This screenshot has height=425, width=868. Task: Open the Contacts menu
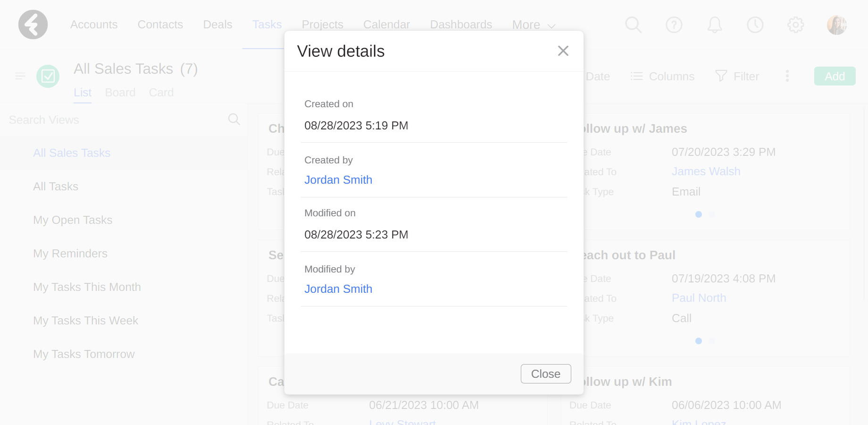(x=160, y=25)
